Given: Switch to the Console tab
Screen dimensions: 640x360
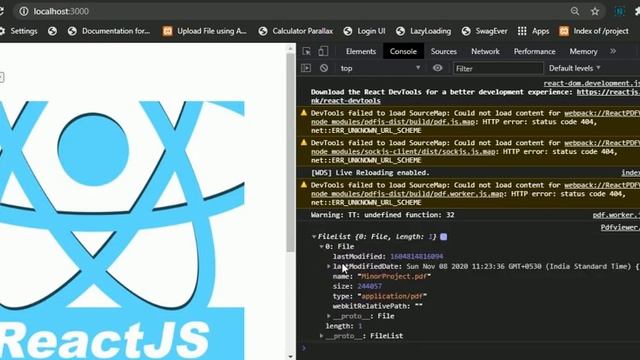Looking at the screenshot, I should tap(403, 51).
